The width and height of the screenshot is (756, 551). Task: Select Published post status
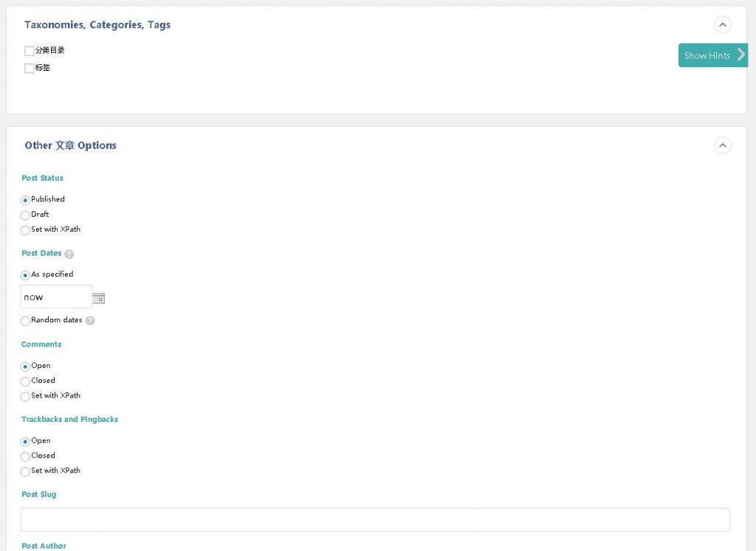pyautogui.click(x=25, y=200)
